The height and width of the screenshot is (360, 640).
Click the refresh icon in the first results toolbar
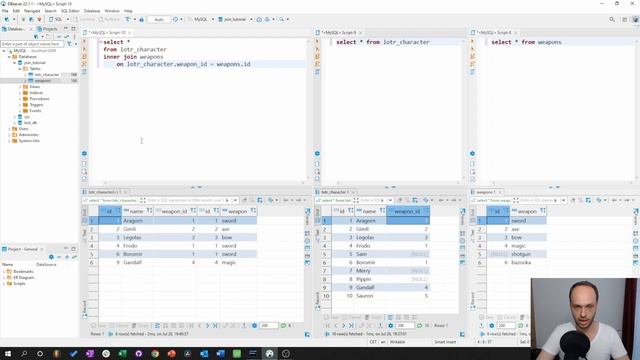tap(283, 326)
